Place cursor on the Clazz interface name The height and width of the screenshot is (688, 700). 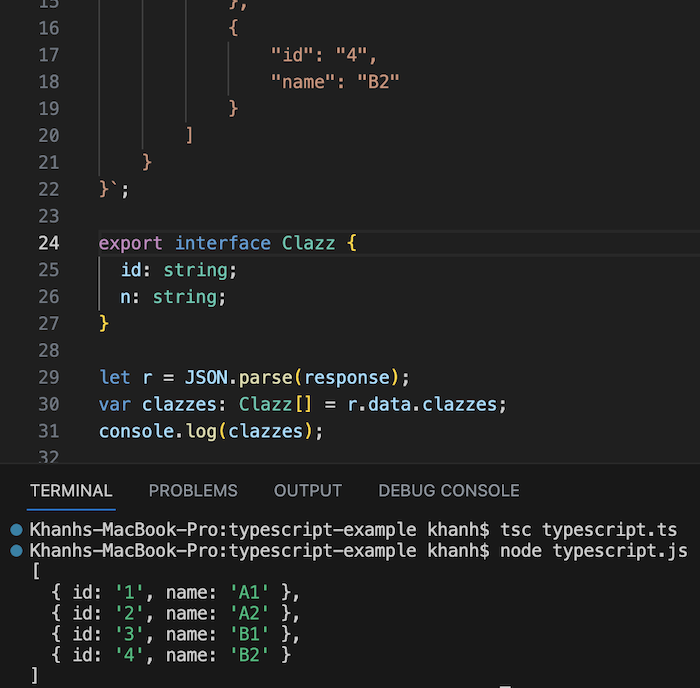pyautogui.click(x=308, y=243)
